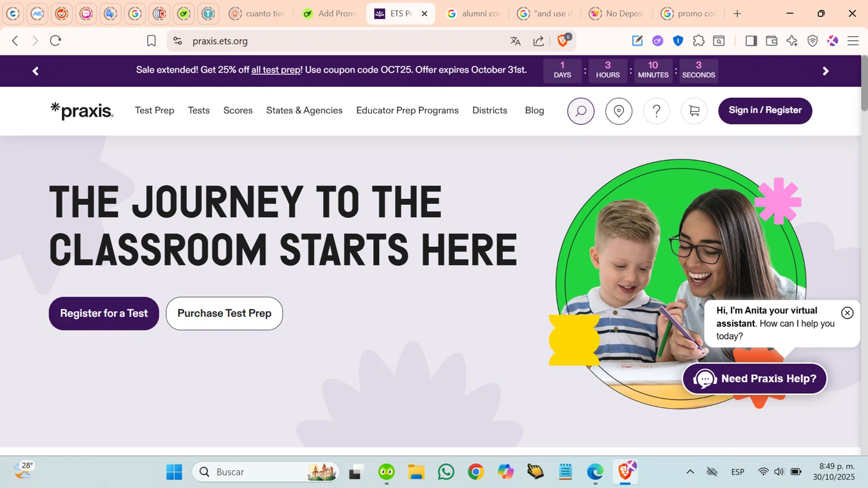Click Register for a Test button
This screenshot has height=488, width=868.
(104, 313)
